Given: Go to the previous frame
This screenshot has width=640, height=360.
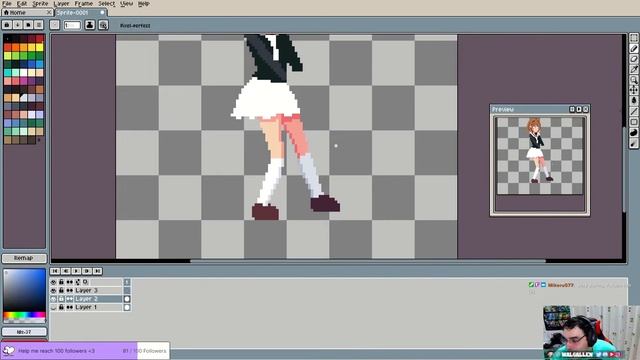Looking at the screenshot, I should pyautogui.click(x=65, y=271).
